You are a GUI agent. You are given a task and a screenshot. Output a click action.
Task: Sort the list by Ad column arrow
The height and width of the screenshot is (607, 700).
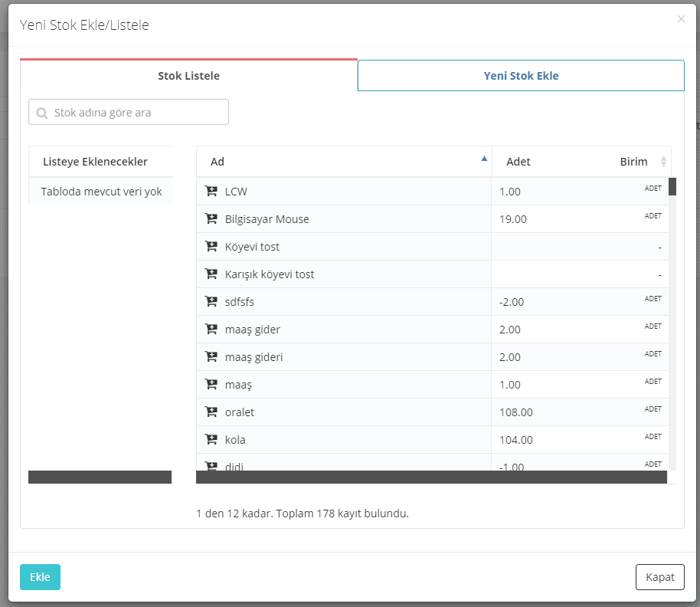[484, 159]
